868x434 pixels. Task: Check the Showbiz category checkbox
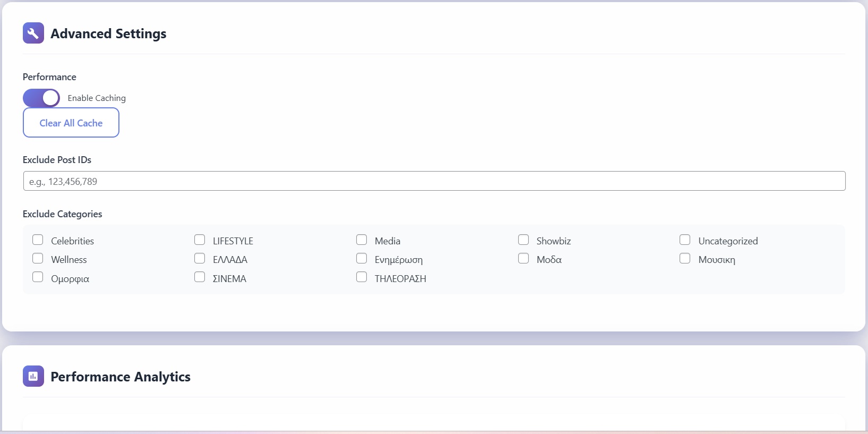(x=523, y=240)
